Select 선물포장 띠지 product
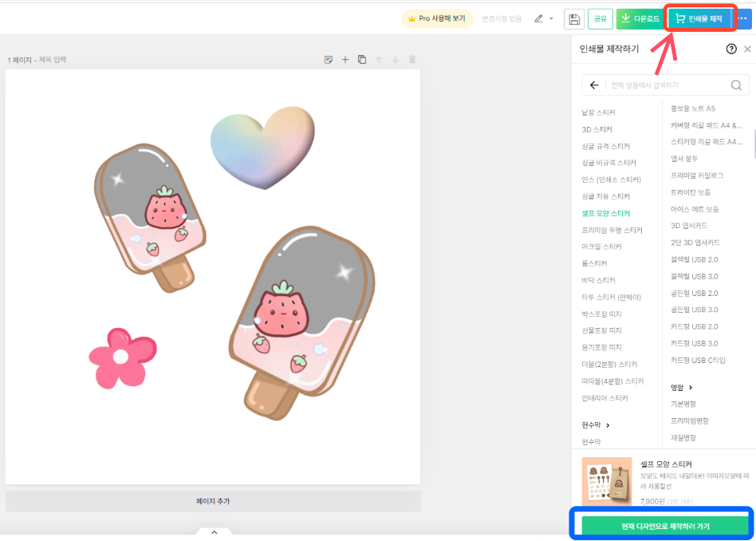Image resolution: width=756 pixels, height=541 pixels. tap(602, 330)
